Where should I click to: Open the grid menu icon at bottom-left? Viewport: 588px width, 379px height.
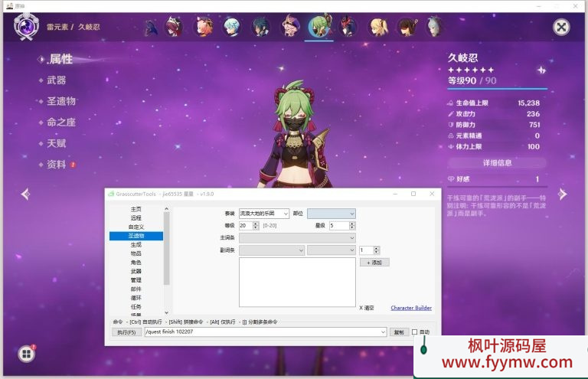[26, 354]
